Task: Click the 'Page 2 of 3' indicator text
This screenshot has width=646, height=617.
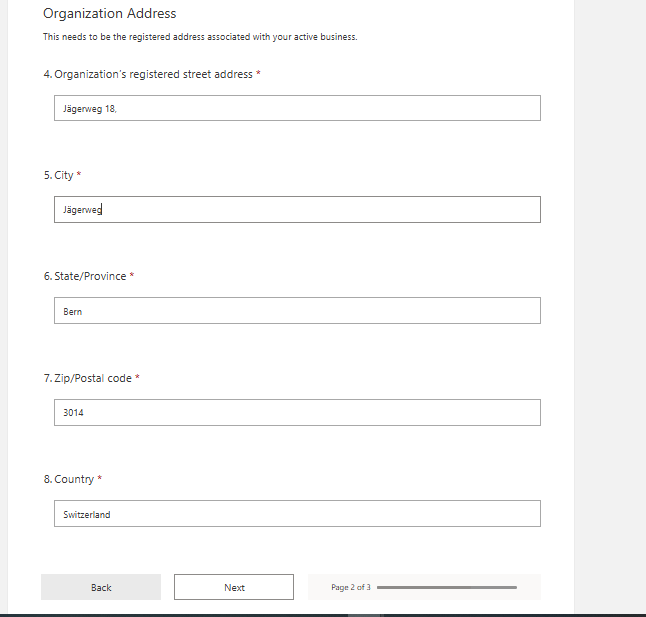Action: pyautogui.click(x=350, y=587)
